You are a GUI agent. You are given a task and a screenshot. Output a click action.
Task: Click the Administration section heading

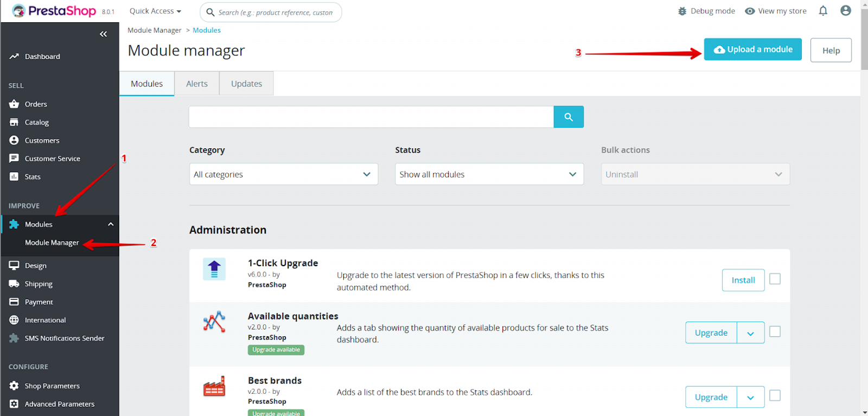[x=228, y=230]
